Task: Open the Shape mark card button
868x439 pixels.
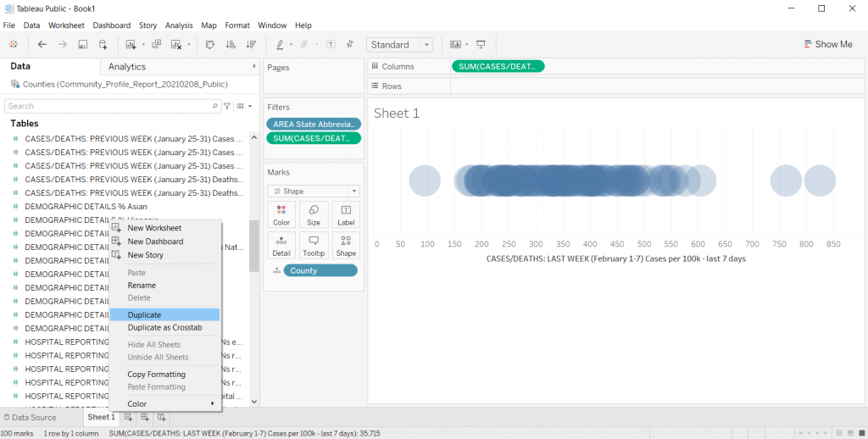Action: tap(346, 246)
